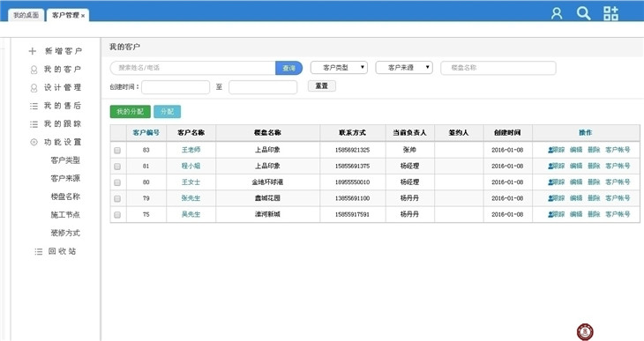Click 删除 for customer 吴先生
Viewport: 644px width, 341px height.
(594, 214)
